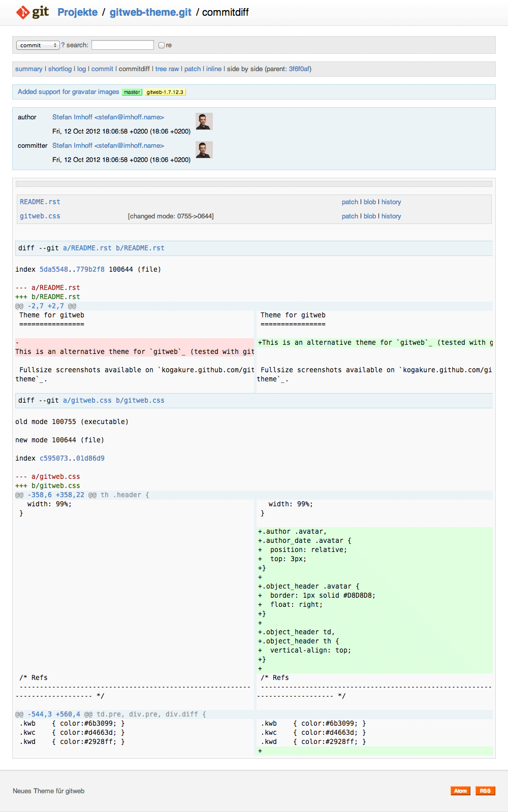The width and height of the screenshot is (508, 812).
Task: Click the committer's gravatar image
Action: tap(204, 150)
